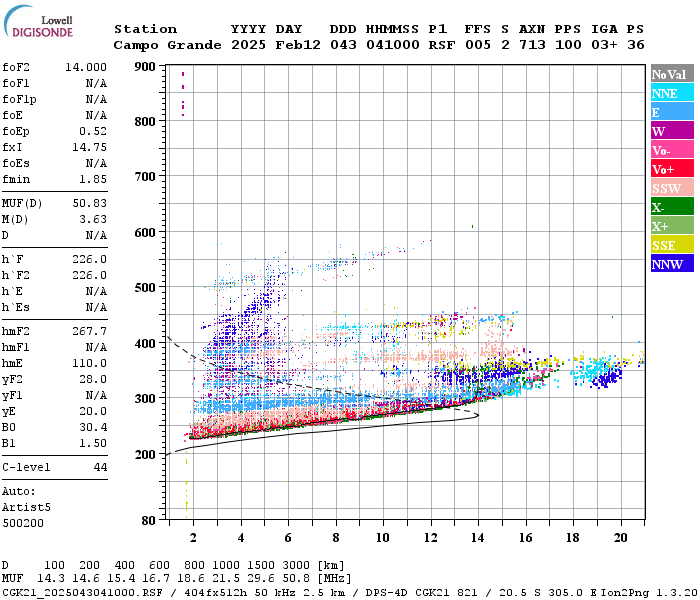Screen dimensions: 700x600
Task: Click the B1 value 1.50
Action: click(x=93, y=443)
